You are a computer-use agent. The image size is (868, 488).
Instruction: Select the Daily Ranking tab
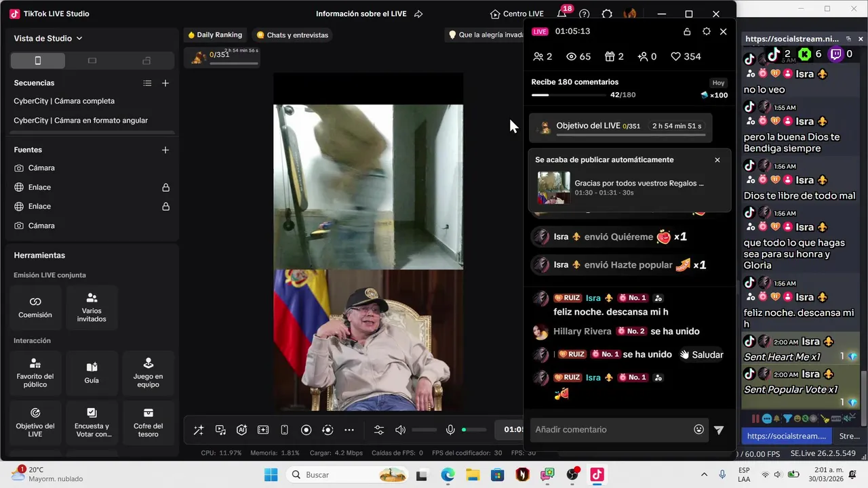tap(215, 35)
